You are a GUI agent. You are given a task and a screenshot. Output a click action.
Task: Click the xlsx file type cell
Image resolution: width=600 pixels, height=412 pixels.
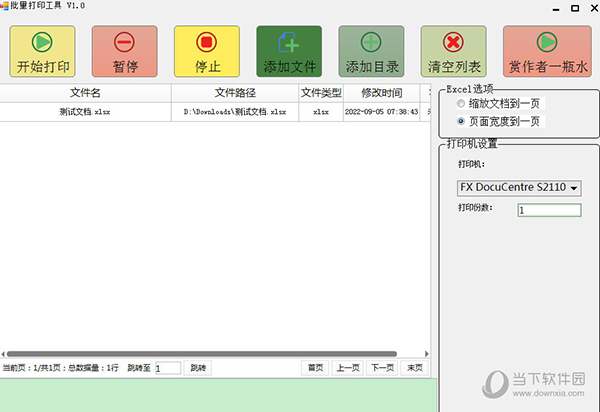point(321,112)
